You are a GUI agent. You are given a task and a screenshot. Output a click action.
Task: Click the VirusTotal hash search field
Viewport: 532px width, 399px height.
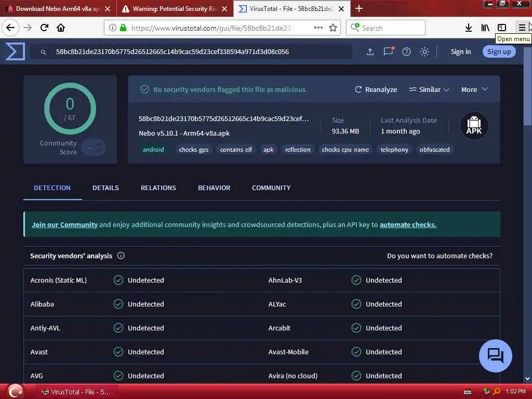point(191,52)
